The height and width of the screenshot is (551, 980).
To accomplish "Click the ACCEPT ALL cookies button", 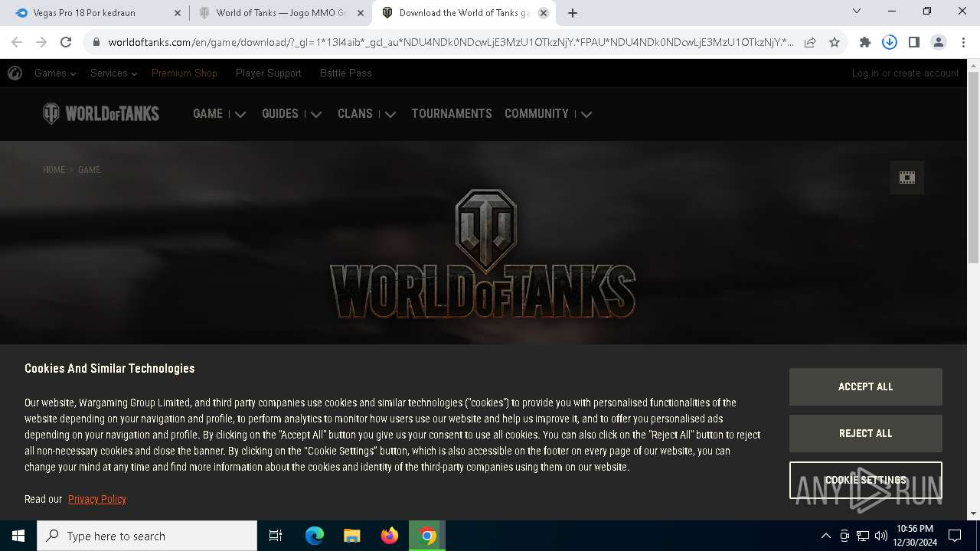I will click(x=866, y=386).
